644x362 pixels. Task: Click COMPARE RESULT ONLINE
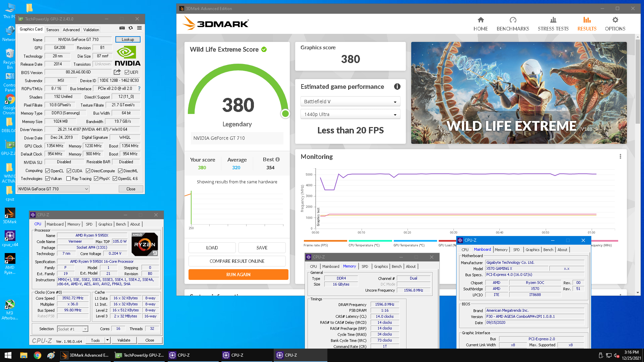237,261
